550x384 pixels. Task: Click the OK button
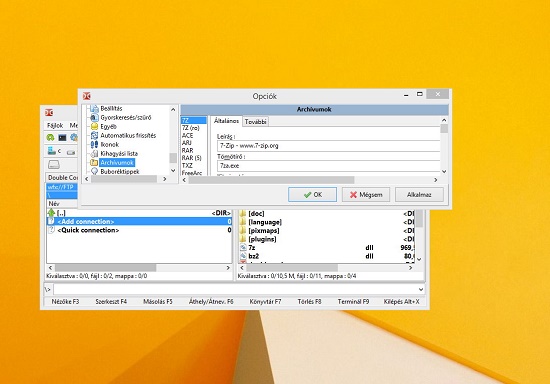(312, 194)
